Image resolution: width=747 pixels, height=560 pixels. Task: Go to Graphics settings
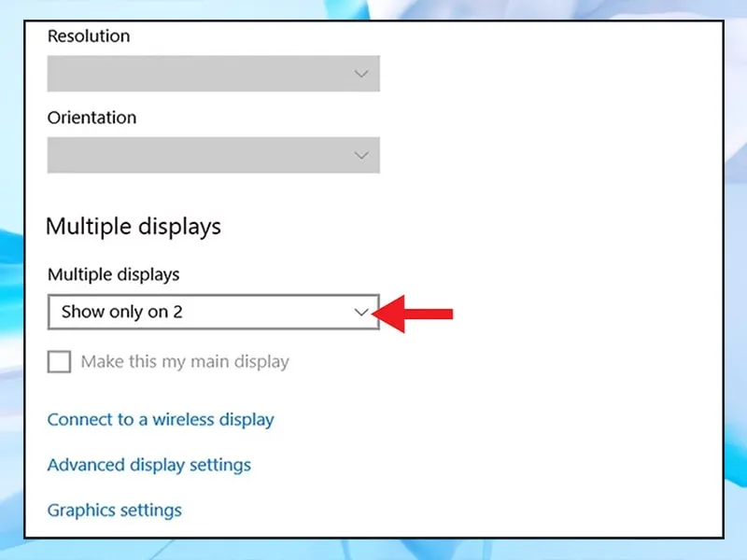115,510
